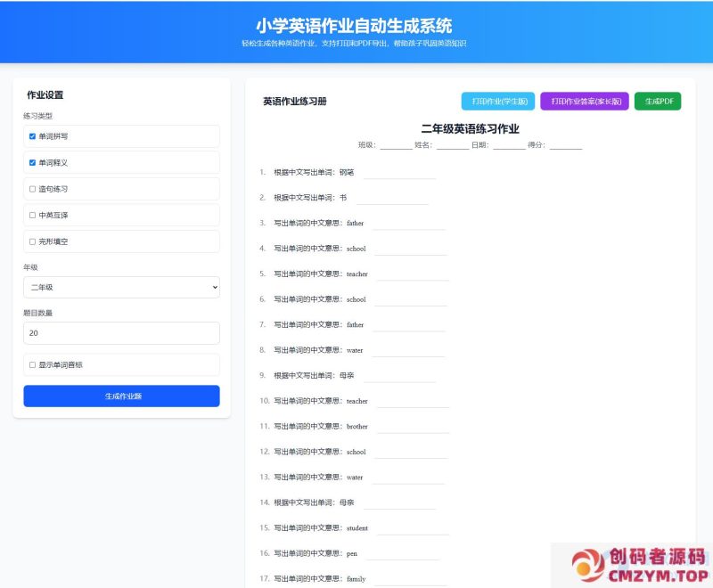
Task: Enable the 造句练习 checkbox
Action: 31,188
